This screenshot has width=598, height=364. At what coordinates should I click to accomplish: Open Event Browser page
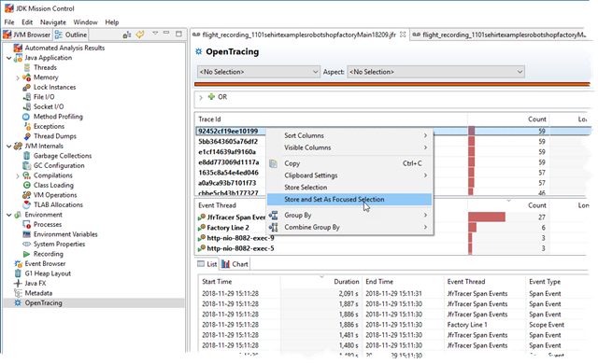pyautogui.click(x=45, y=264)
